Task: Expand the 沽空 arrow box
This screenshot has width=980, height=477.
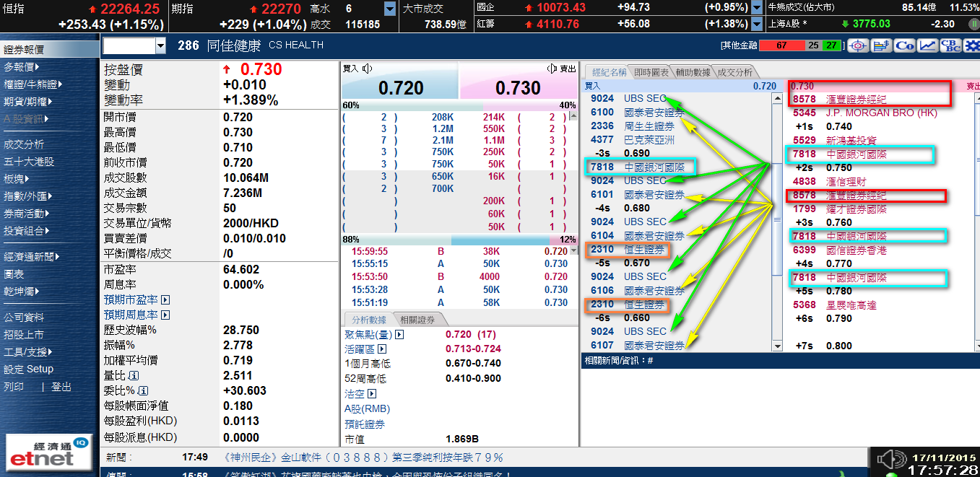Action: (x=372, y=394)
